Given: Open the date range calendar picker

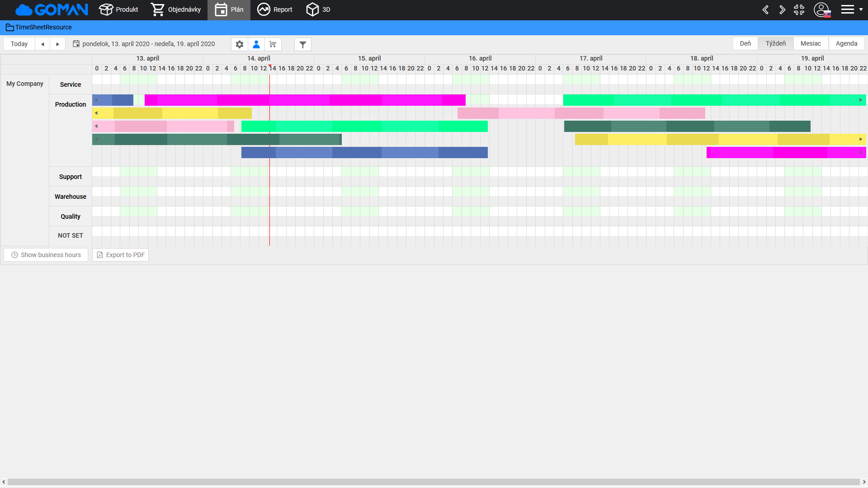Looking at the screenshot, I should (76, 44).
